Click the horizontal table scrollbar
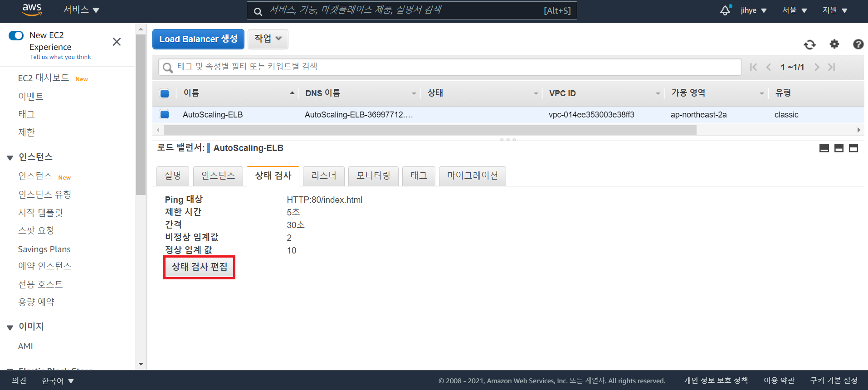 click(430, 130)
